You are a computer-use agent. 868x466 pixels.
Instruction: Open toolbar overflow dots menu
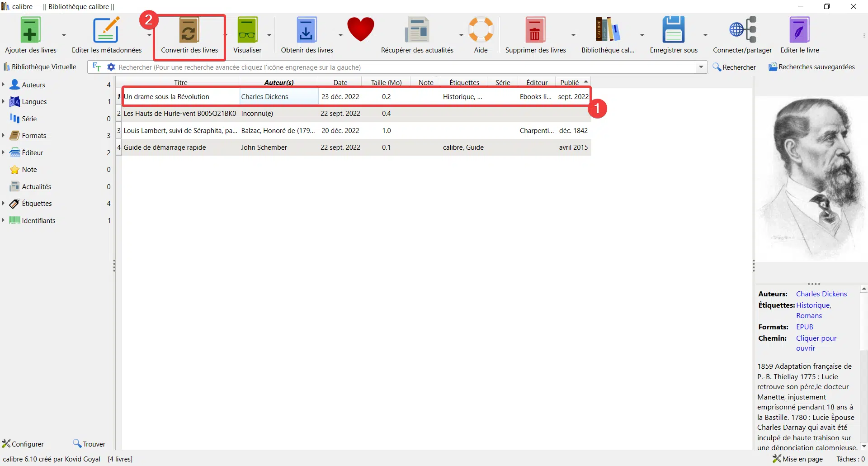864,35
